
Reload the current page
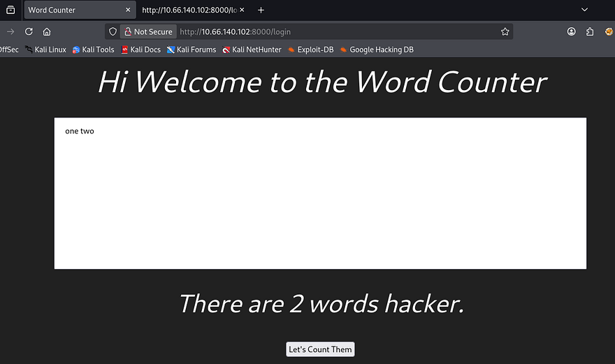click(29, 31)
